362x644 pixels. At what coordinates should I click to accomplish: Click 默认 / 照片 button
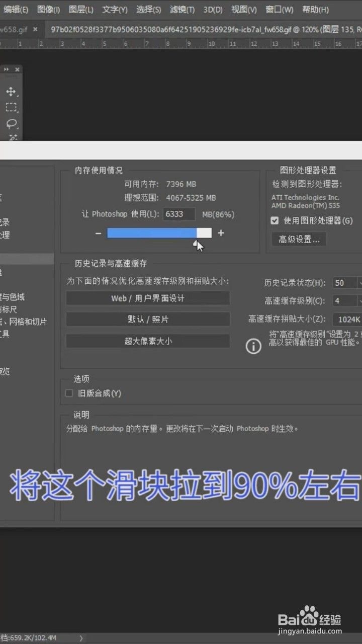(x=148, y=319)
